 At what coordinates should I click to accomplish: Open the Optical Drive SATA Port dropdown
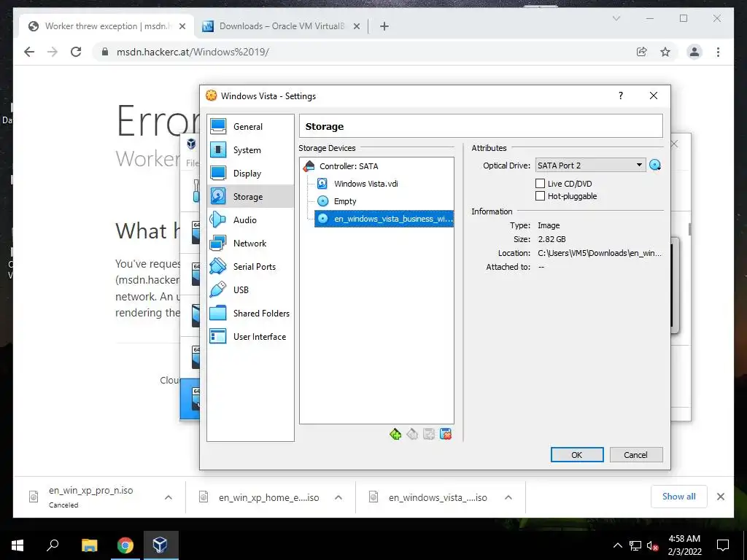point(590,166)
